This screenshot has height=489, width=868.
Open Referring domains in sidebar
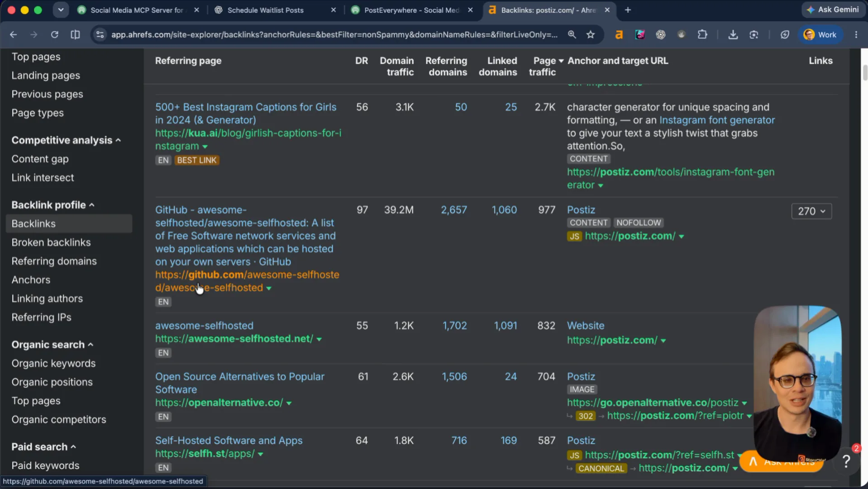[x=54, y=261]
